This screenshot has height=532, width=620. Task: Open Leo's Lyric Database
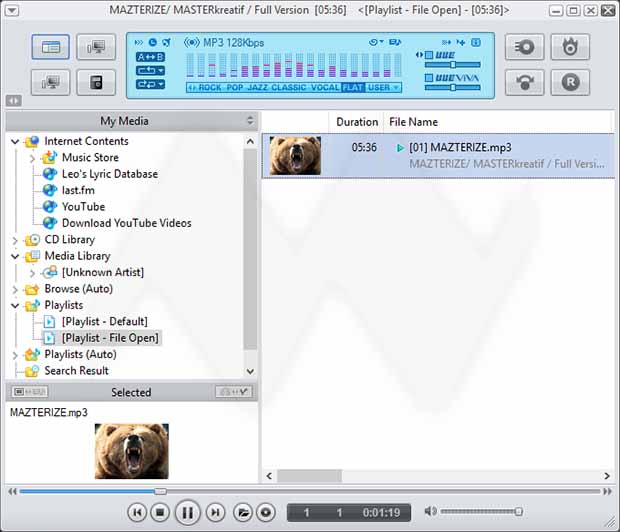(110, 174)
